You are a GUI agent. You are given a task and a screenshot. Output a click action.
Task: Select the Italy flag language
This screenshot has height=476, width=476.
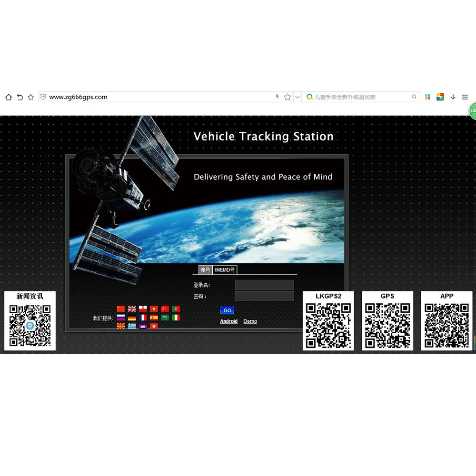176,318
